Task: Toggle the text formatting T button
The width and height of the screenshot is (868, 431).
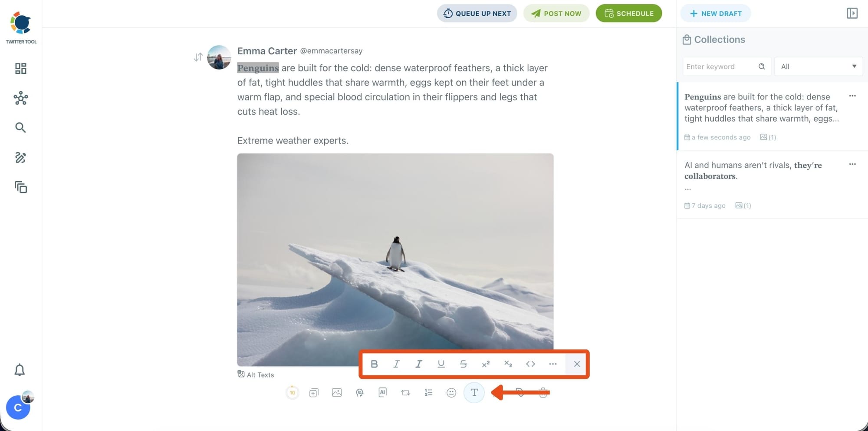Action: pos(474,393)
